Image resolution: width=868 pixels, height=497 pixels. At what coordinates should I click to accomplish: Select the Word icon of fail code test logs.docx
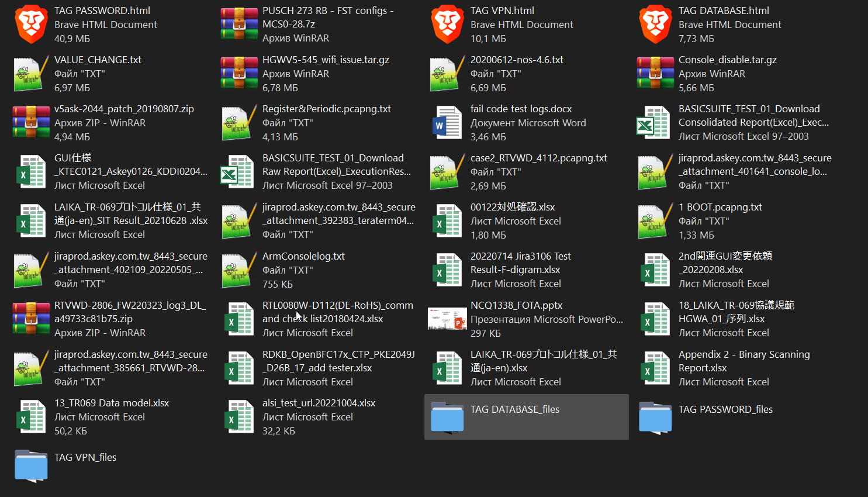click(447, 123)
